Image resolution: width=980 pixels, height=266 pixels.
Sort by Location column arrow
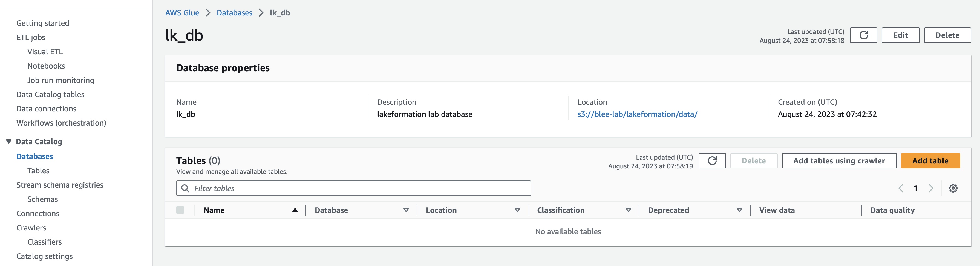click(x=517, y=210)
